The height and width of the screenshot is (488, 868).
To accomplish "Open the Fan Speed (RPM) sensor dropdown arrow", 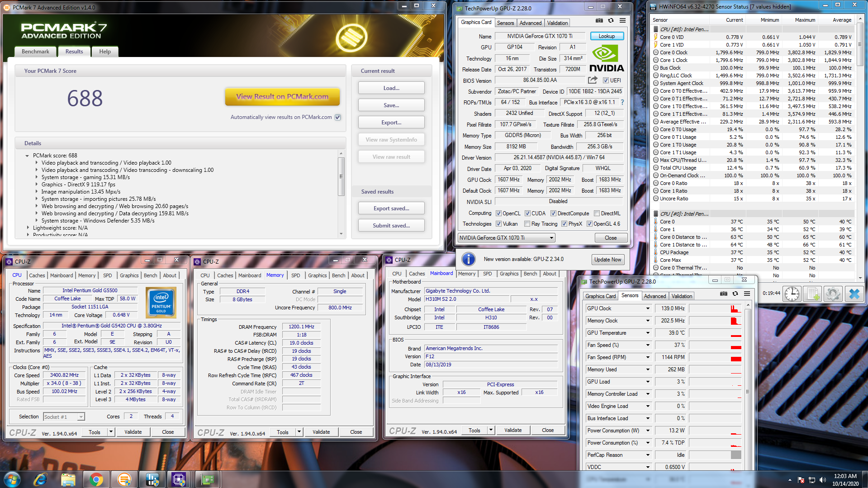I will click(648, 357).
